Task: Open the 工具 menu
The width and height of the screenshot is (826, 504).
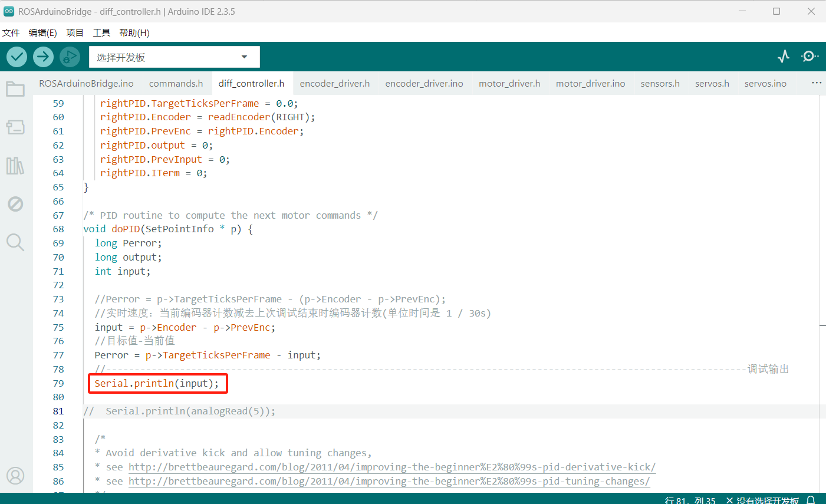Action: (x=101, y=33)
